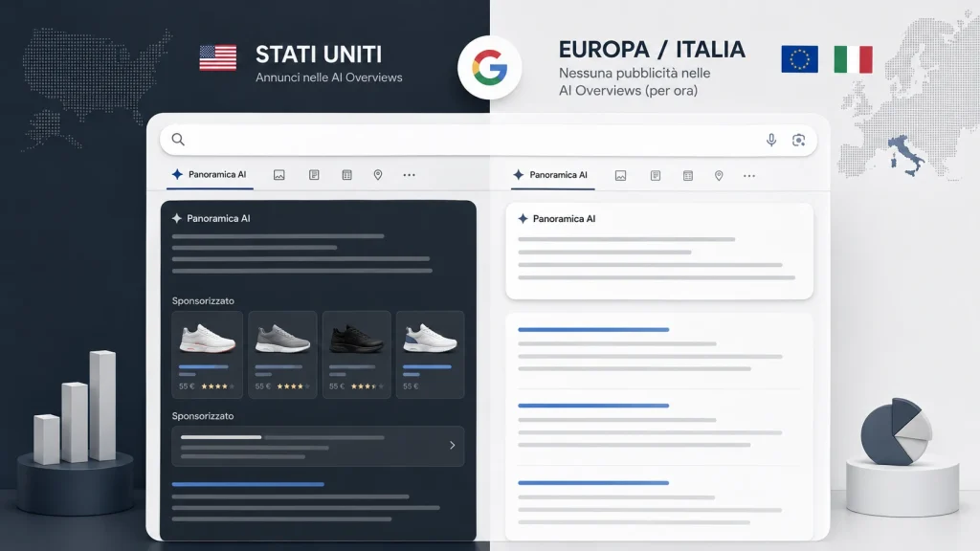
Task: Click the STATI UNITI heading
Action: (x=318, y=55)
